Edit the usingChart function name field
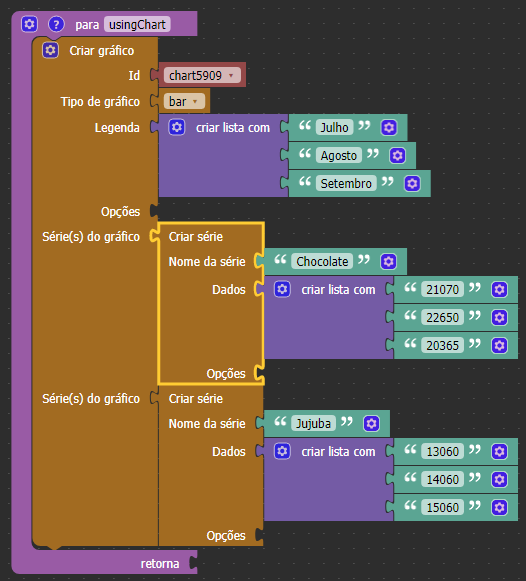The width and height of the screenshot is (526, 581). pos(137,24)
